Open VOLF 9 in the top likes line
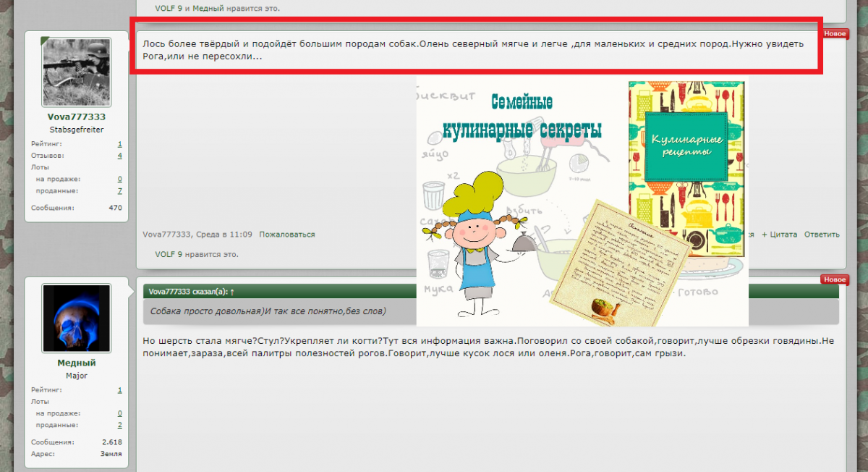Screen dimensions: 868x472 click(169, 9)
